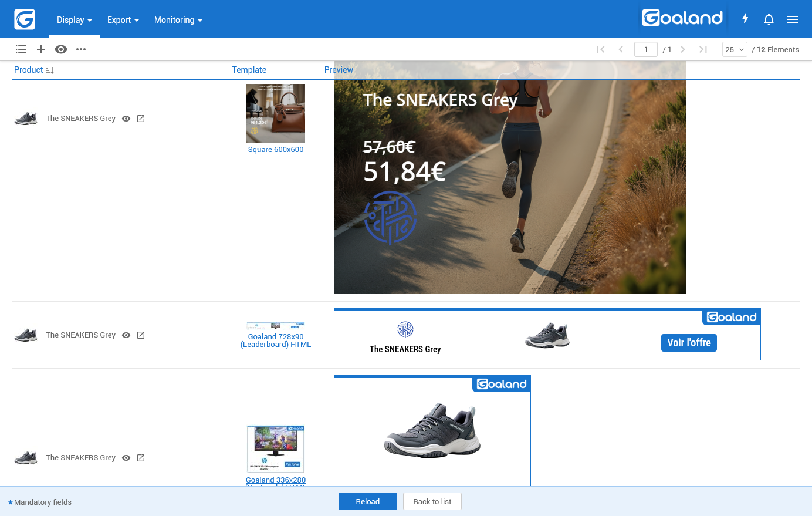Toggle the toolbar eye visibility icon
The width and height of the screenshot is (812, 516).
[x=61, y=49]
